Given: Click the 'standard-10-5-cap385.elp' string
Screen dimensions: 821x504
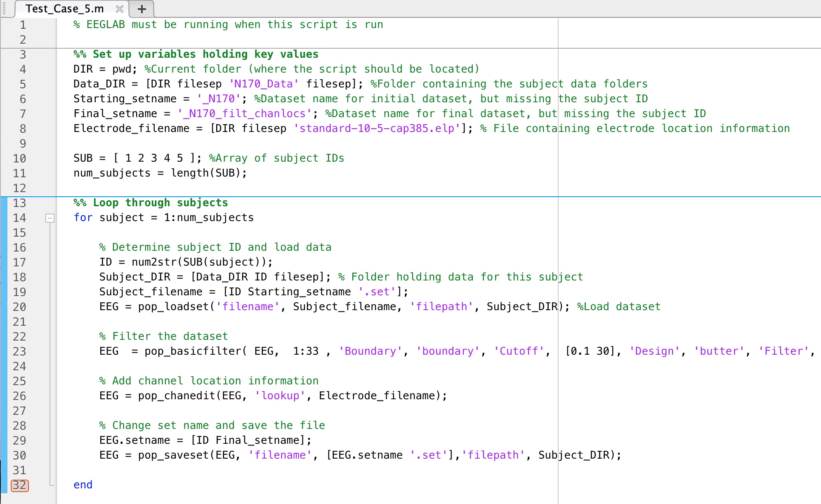Looking at the screenshot, I should click(x=377, y=129).
